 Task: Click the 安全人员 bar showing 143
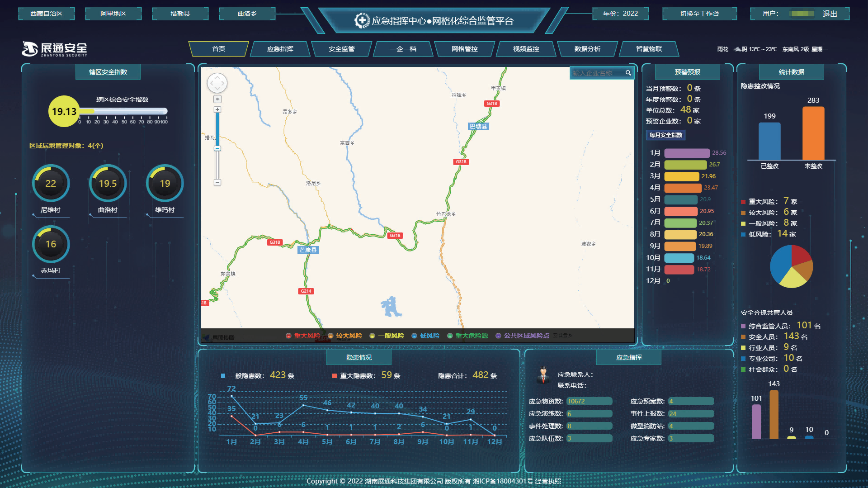click(x=774, y=414)
